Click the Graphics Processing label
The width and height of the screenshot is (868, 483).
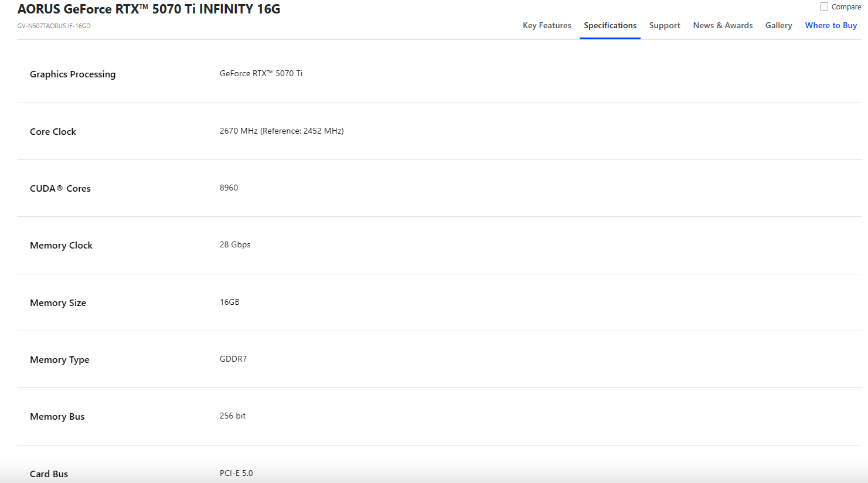[x=73, y=74]
